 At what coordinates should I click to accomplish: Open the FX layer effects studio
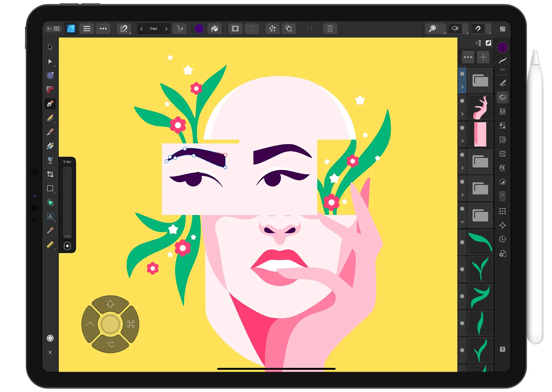pyautogui.click(x=502, y=168)
